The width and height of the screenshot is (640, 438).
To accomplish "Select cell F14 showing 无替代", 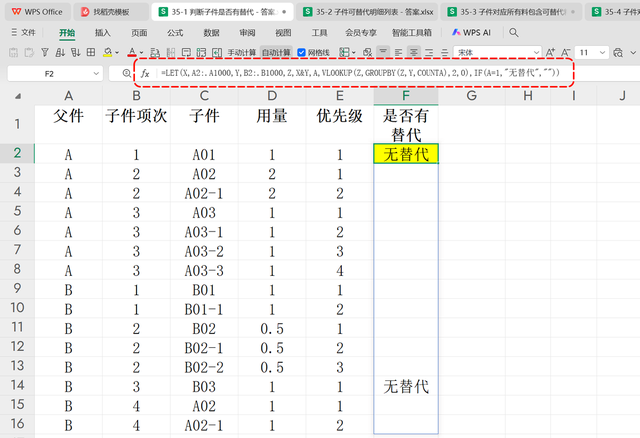I will [x=406, y=386].
